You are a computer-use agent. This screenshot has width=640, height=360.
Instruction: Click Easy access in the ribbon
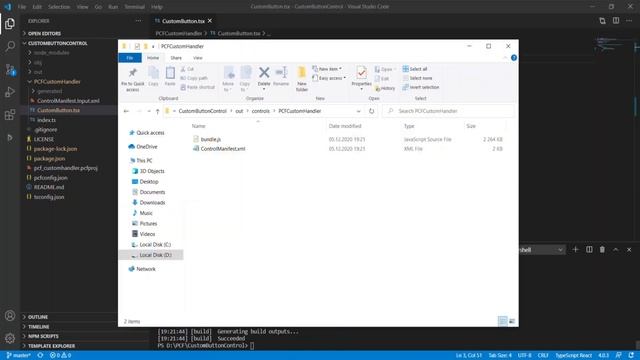click(x=329, y=78)
